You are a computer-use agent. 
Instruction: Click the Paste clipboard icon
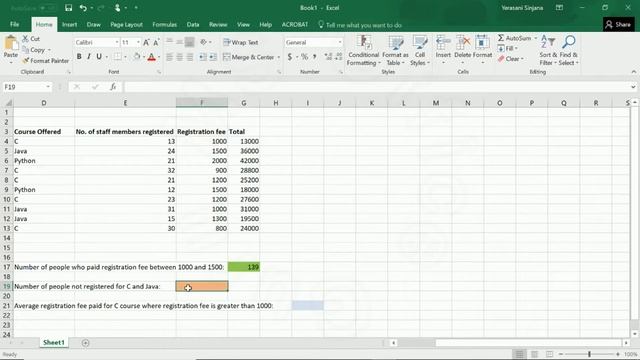point(11,43)
